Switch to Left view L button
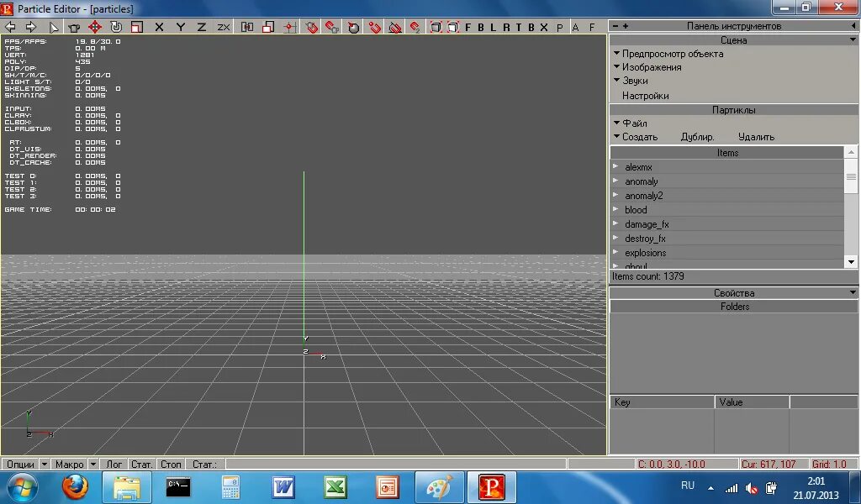Screen dimensions: 861x504 click(x=493, y=27)
